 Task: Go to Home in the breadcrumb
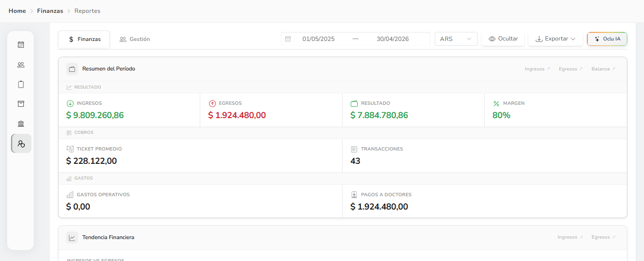[17, 11]
